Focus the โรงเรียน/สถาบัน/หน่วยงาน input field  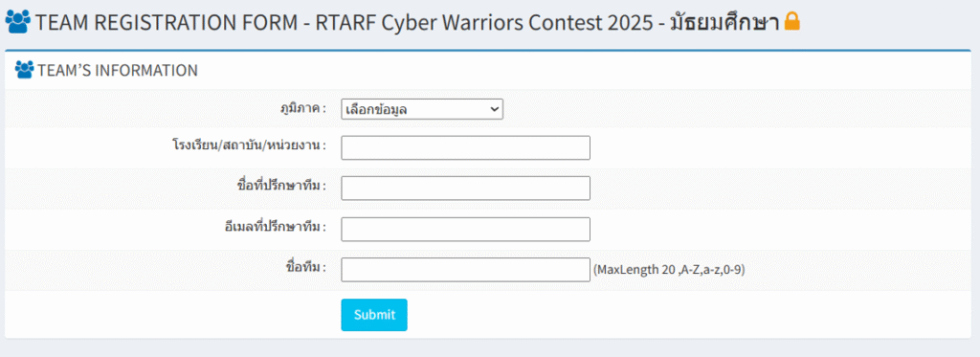coord(466,147)
